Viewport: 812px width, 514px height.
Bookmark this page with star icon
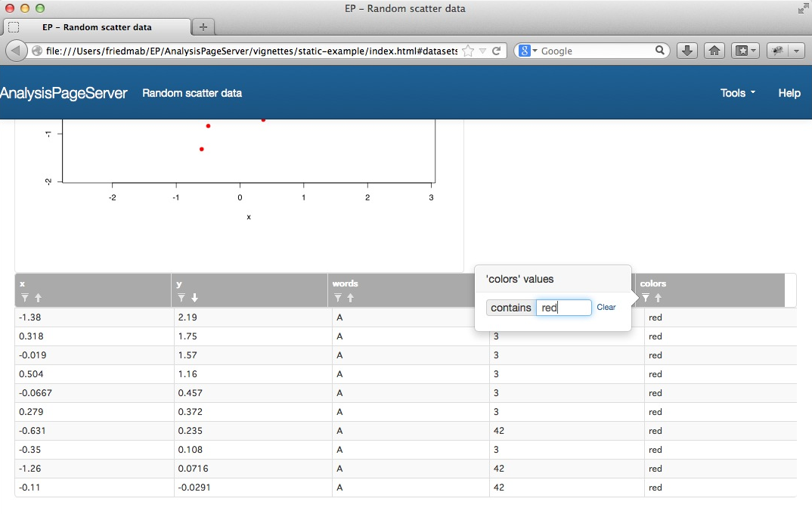[x=468, y=51]
